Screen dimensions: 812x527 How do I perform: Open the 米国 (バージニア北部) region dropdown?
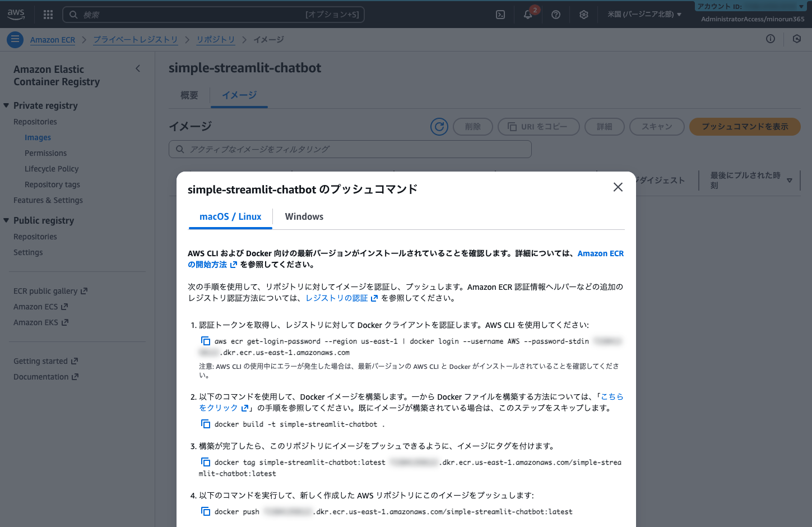pos(644,15)
